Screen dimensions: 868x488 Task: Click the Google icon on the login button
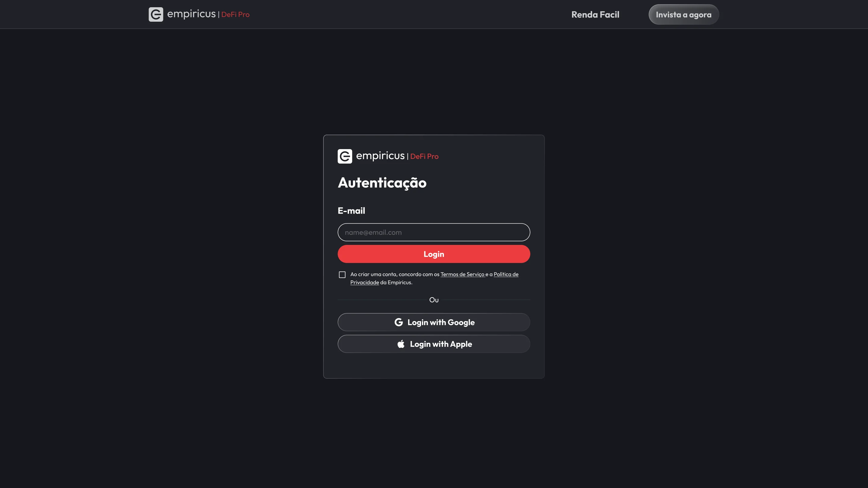click(x=399, y=322)
